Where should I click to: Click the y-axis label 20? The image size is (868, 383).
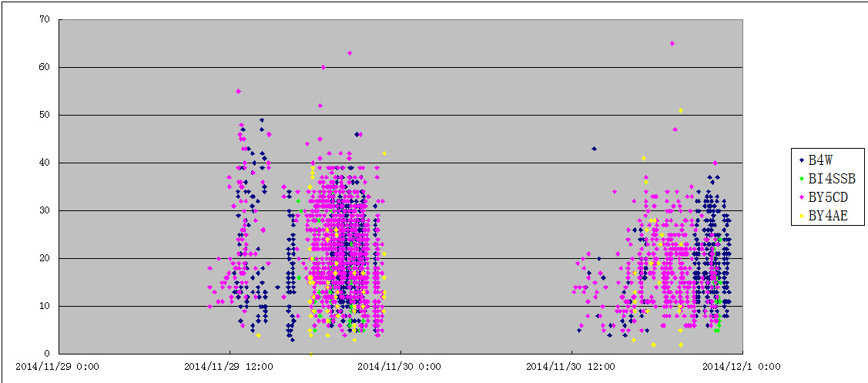(44, 257)
